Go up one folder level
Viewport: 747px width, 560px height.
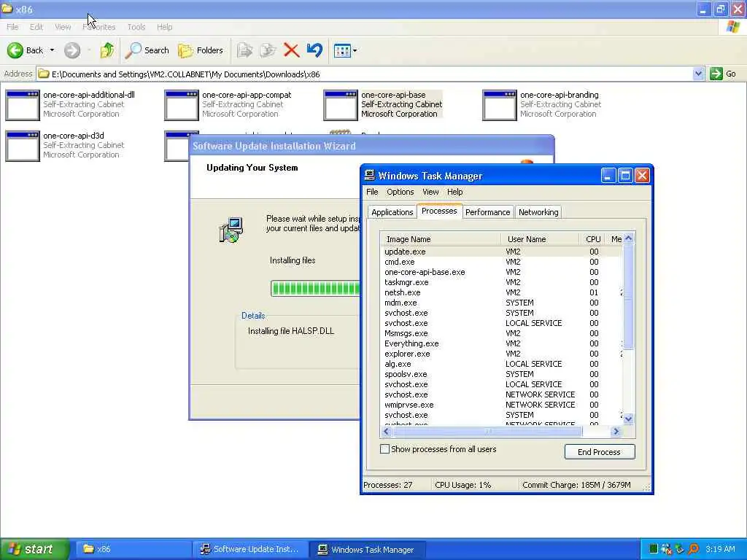[107, 50]
